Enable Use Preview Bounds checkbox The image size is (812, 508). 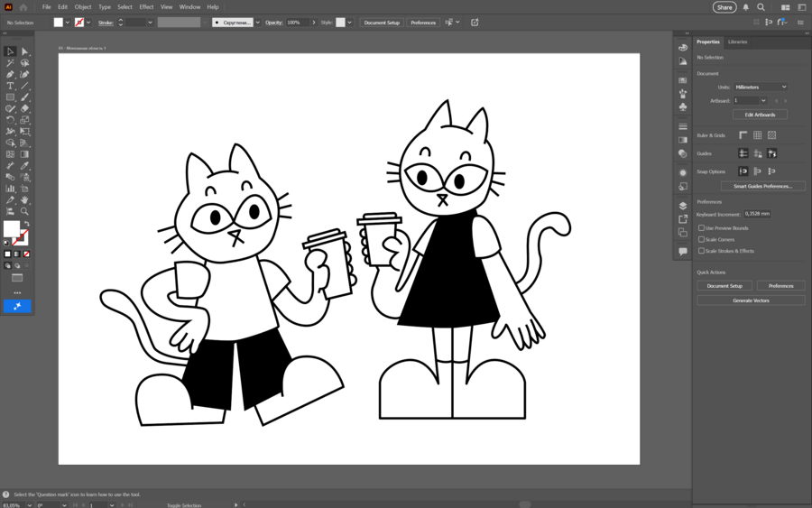point(701,228)
